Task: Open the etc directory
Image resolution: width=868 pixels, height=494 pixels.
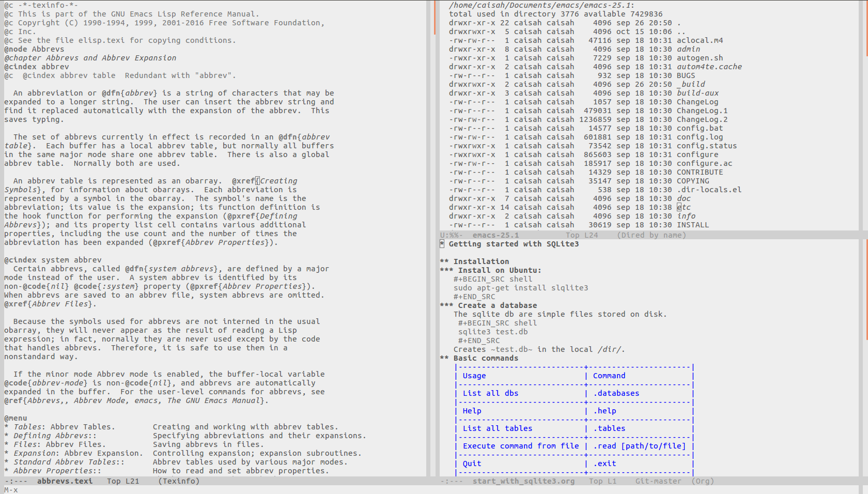Action: [x=684, y=207]
